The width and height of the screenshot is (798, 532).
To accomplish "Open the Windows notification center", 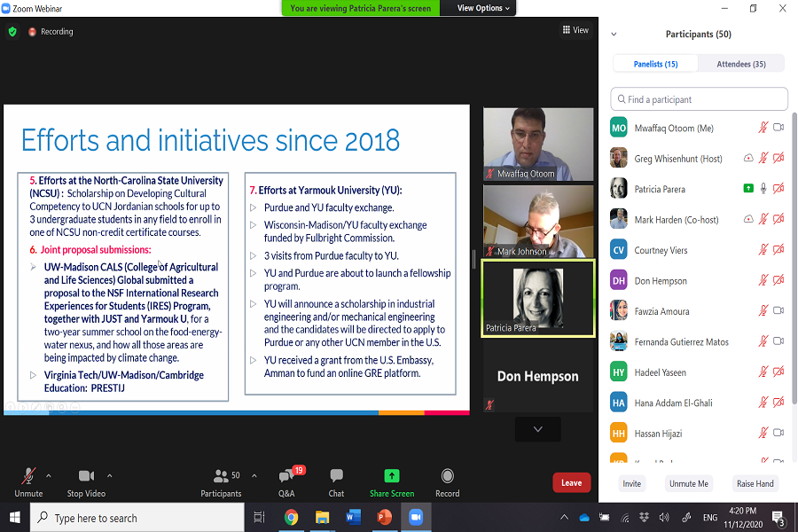I will pyautogui.click(x=778, y=518).
